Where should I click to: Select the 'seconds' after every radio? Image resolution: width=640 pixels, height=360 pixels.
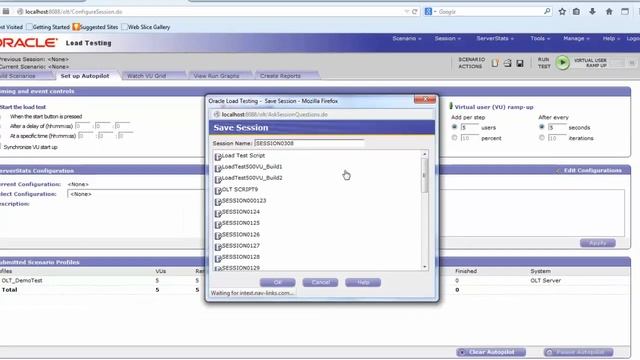[x=542, y=127]
